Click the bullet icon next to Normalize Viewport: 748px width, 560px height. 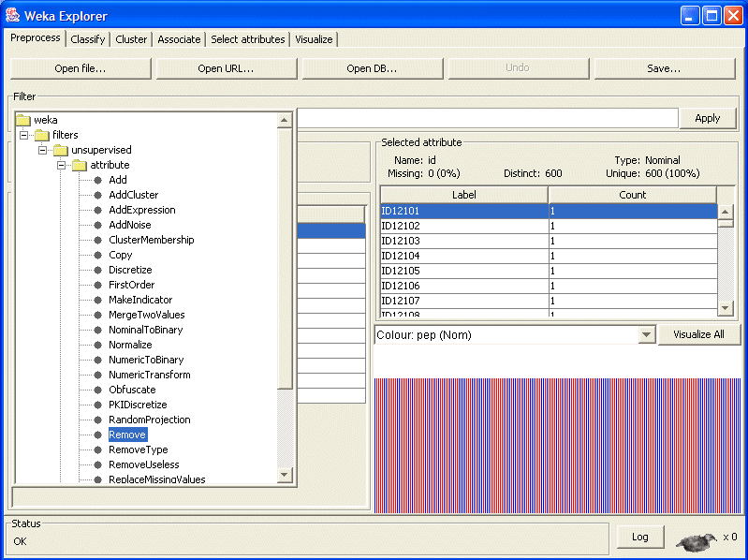97,345
